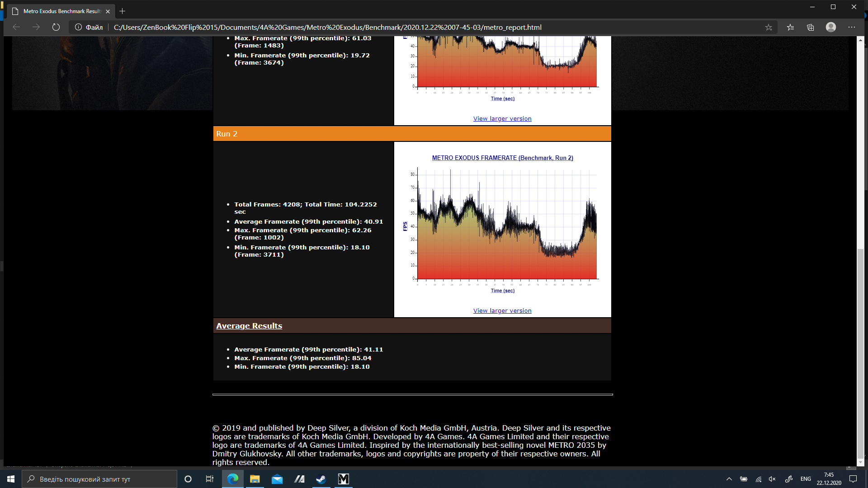Viewport: 868px width, 488px height.
Task: Click the muted volume tray icon
Action: click(772, 479)
